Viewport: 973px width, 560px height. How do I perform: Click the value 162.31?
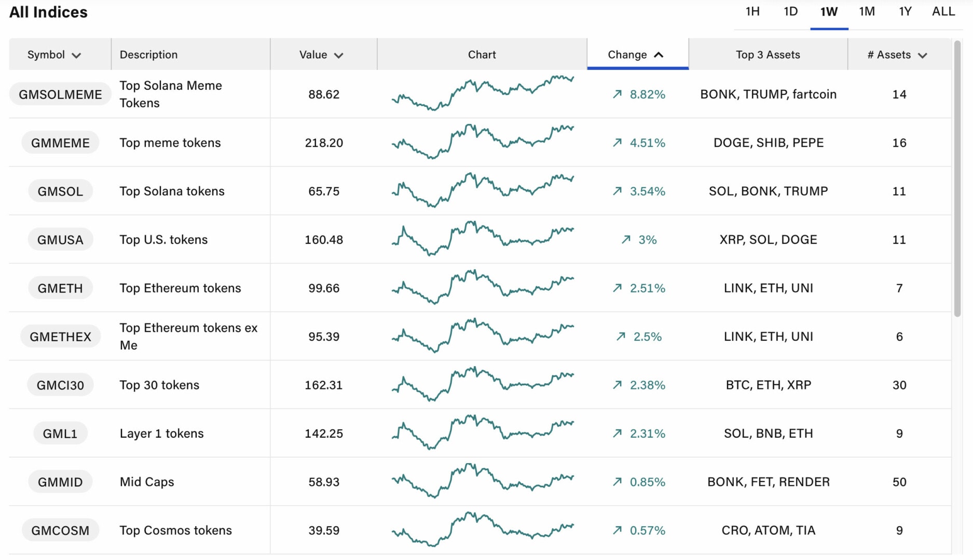click(x=324, y=385)
